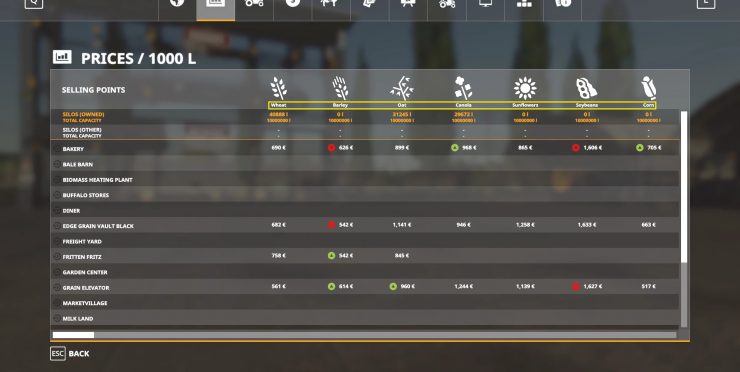Expand the Bale Barn selling point

tap(57, 164)
